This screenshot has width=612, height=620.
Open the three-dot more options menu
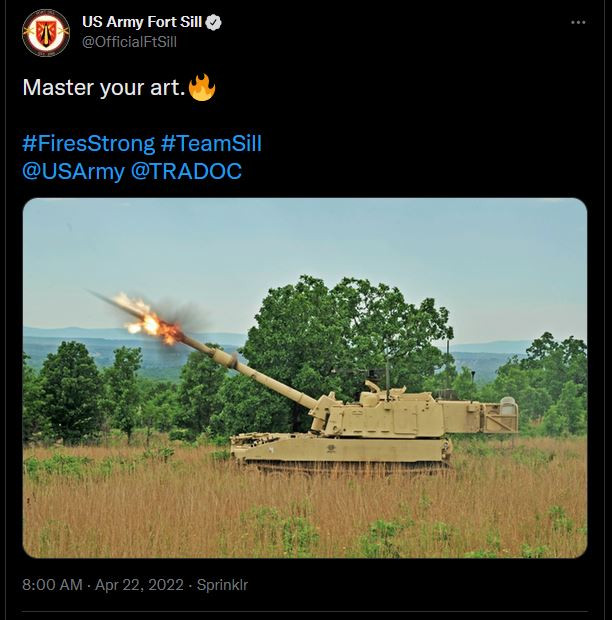click(578, 23)
